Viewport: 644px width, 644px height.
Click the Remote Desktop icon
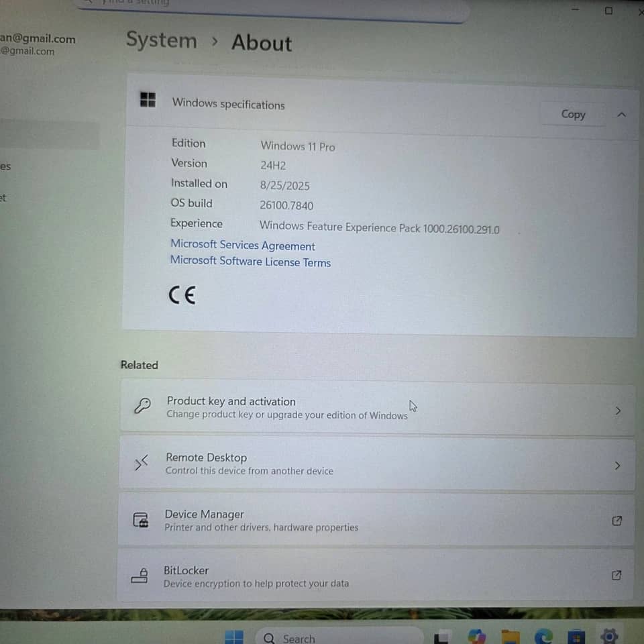click(x=142, y=463)
